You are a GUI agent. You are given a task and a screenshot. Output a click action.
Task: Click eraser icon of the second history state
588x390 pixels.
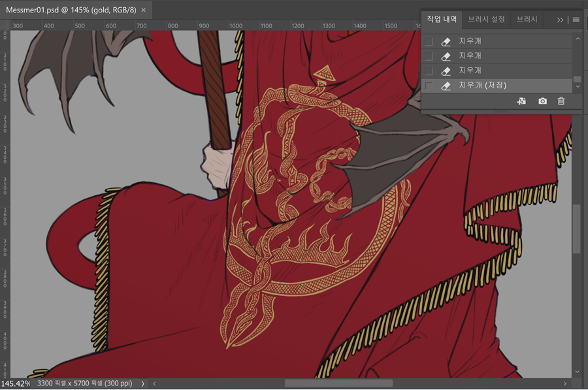point(446,56)
